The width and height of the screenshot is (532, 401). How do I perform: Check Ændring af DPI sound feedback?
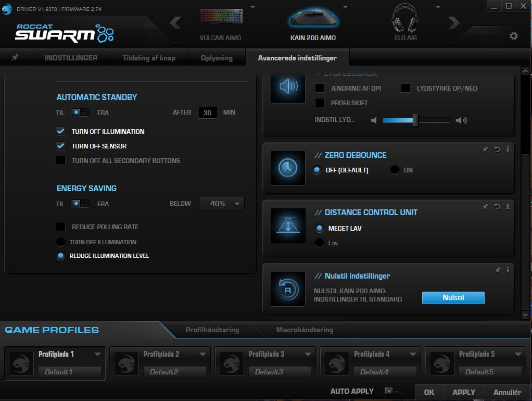pos(320,88)
